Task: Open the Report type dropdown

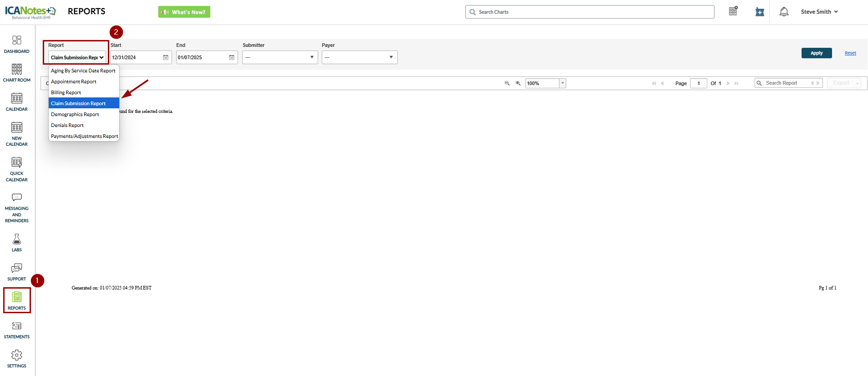Action: [x=77, y=57]
